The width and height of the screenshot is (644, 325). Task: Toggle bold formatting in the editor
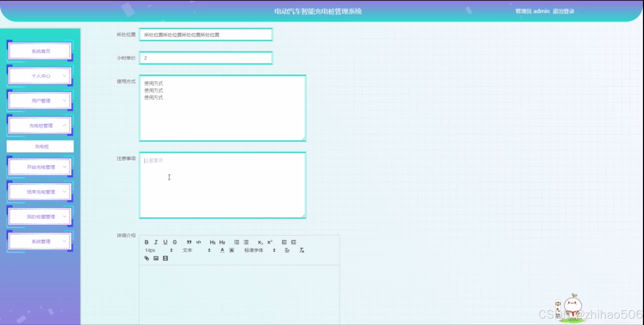tap(147, 242)
